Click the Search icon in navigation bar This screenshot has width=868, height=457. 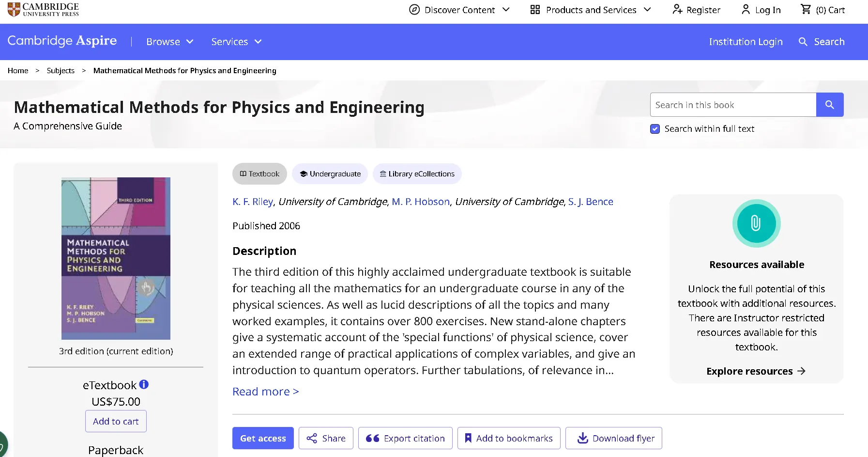coord(803,42)
